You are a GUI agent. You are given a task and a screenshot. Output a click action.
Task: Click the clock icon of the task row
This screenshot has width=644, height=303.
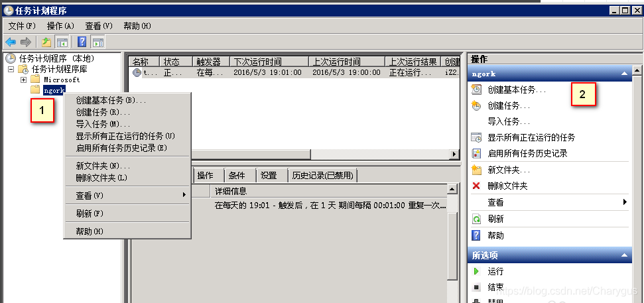[137, 73]
